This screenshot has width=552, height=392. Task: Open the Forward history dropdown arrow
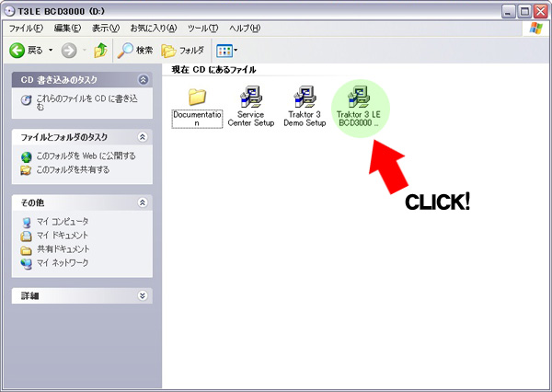coord(85,51)
